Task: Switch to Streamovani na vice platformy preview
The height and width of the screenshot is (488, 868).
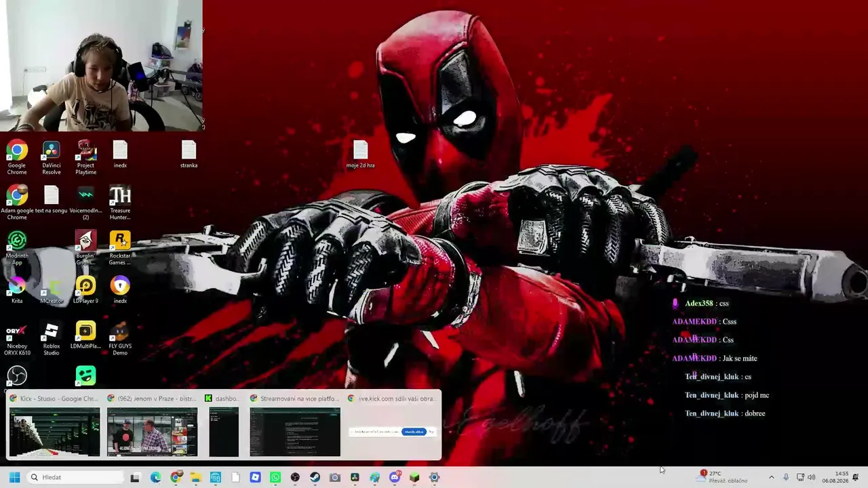Action: 295,425
